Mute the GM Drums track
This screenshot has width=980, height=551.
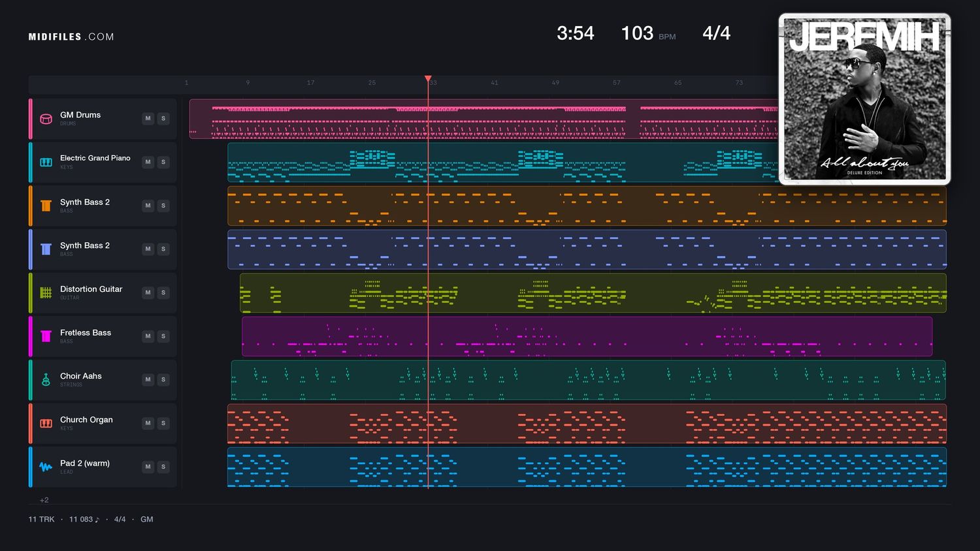pyautogui.click(x=148, y=118)
